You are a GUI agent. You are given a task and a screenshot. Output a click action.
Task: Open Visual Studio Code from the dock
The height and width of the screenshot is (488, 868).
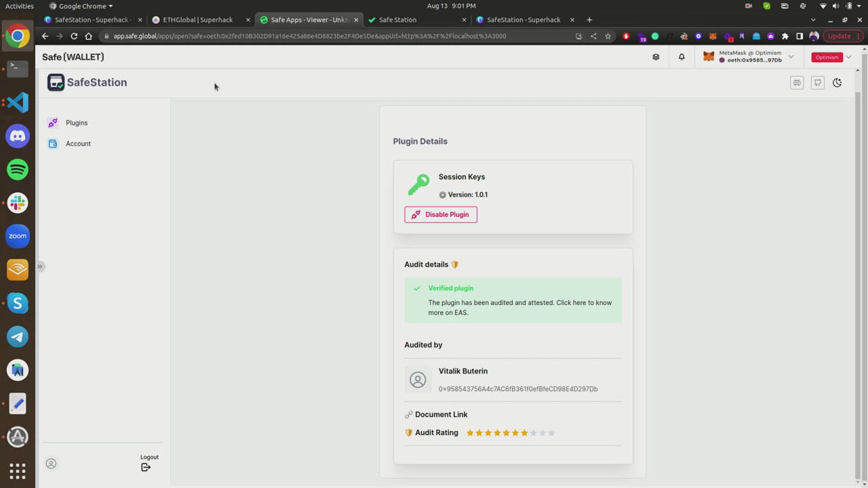coord(18,102)
